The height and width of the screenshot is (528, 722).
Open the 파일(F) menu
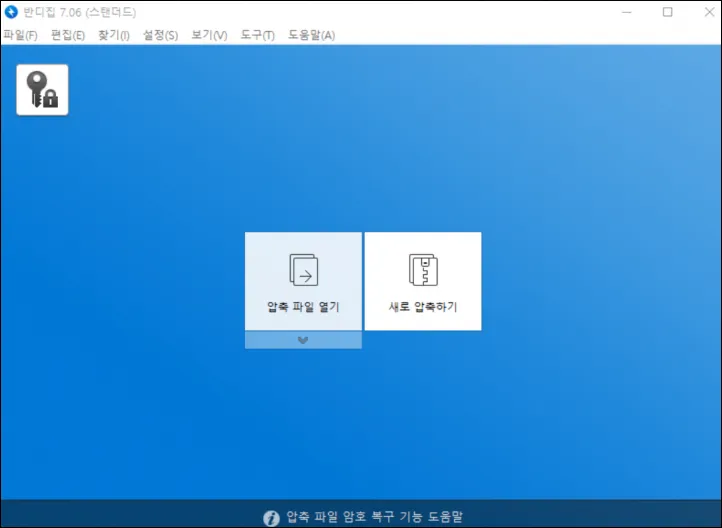pyautogui.click(x=20, y=35)
